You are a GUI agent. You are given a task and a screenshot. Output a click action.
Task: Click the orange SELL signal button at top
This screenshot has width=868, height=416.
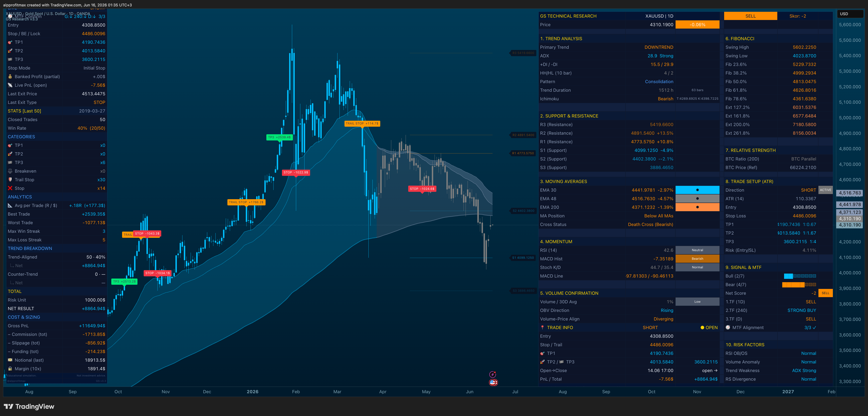click(x=750, y=16)
